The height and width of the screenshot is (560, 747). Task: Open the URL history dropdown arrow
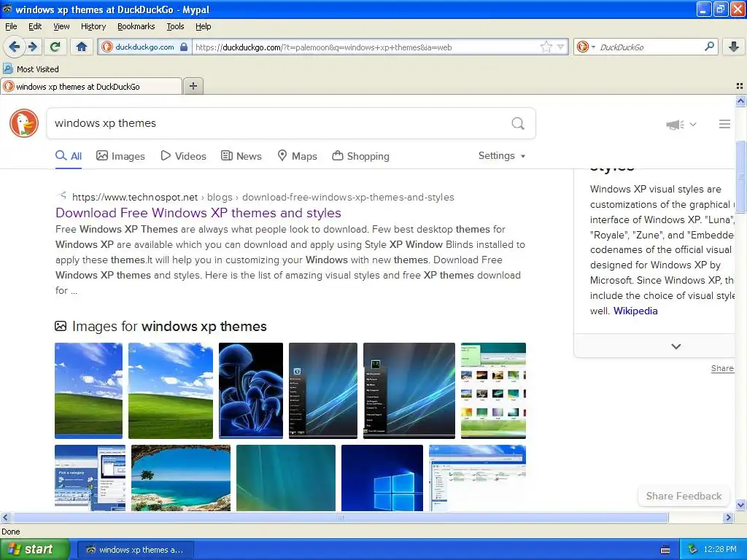tap(561, 47)
